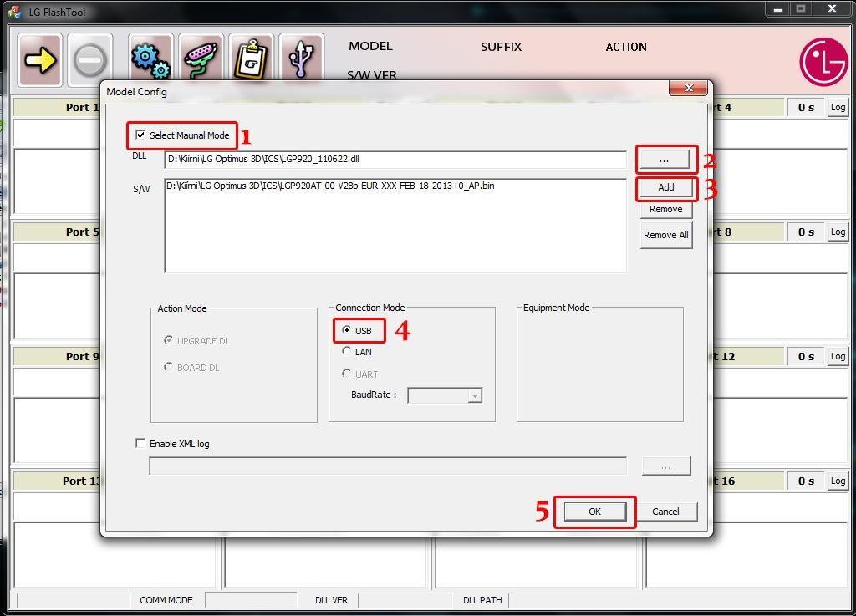Click the XML log path field
Screen dimensions: 856x616
388,466
